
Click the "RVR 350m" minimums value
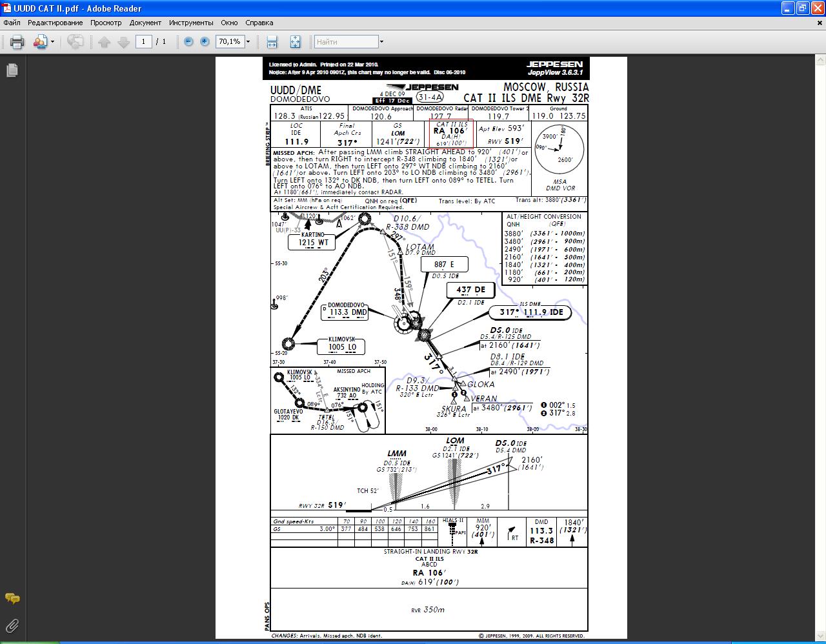(428, 610)
